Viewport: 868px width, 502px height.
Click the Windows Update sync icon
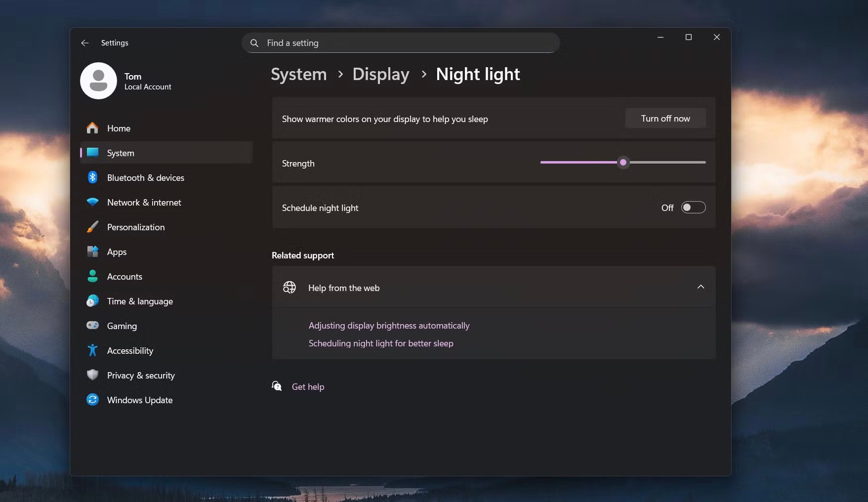92,400
